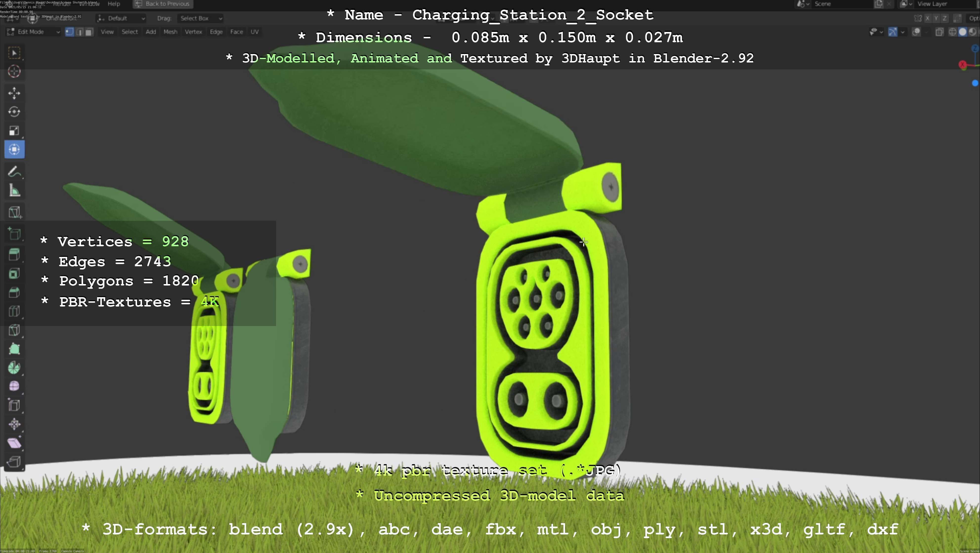Switch to solid viewport shading
Screen dimensions: 980x553
[x=962, y=32]
